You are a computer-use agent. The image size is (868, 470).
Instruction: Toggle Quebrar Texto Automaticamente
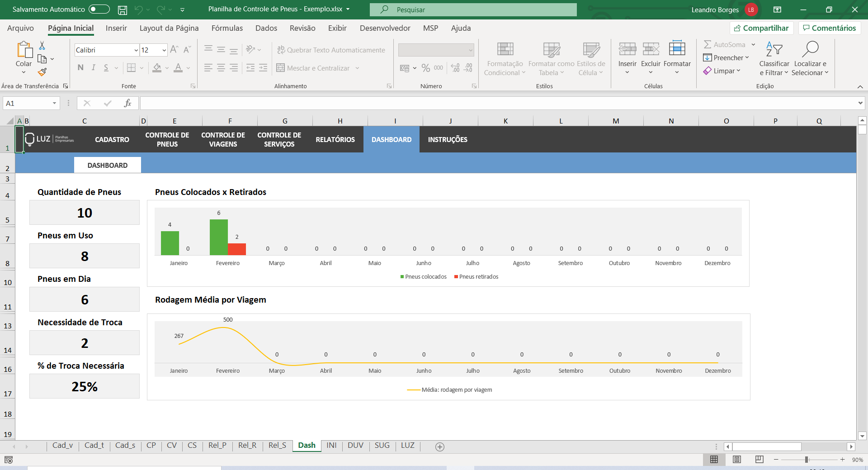(331, 50)
